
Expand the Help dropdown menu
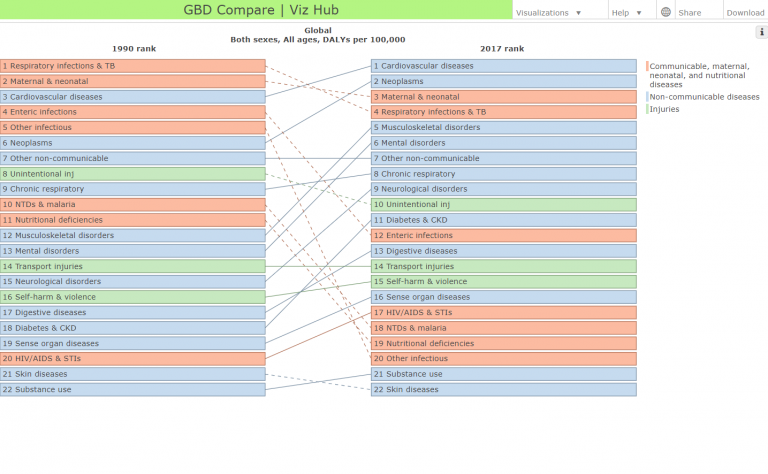(625, 13)
